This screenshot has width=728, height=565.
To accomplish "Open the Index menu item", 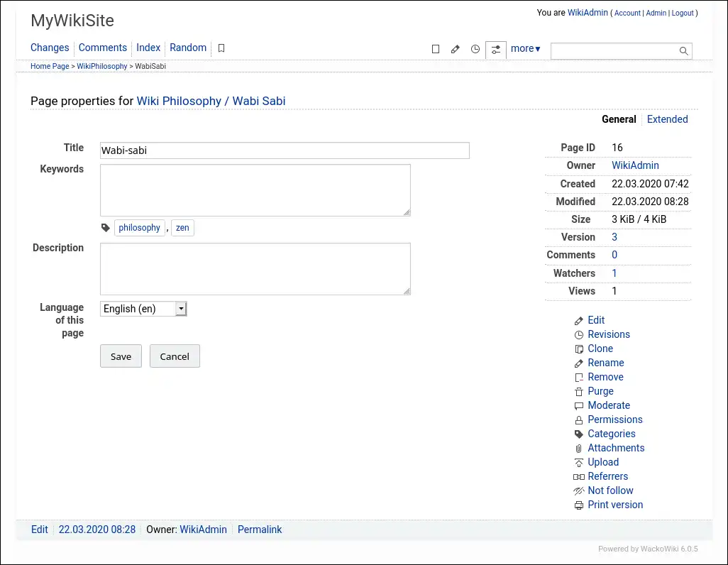I will [148, 48].
